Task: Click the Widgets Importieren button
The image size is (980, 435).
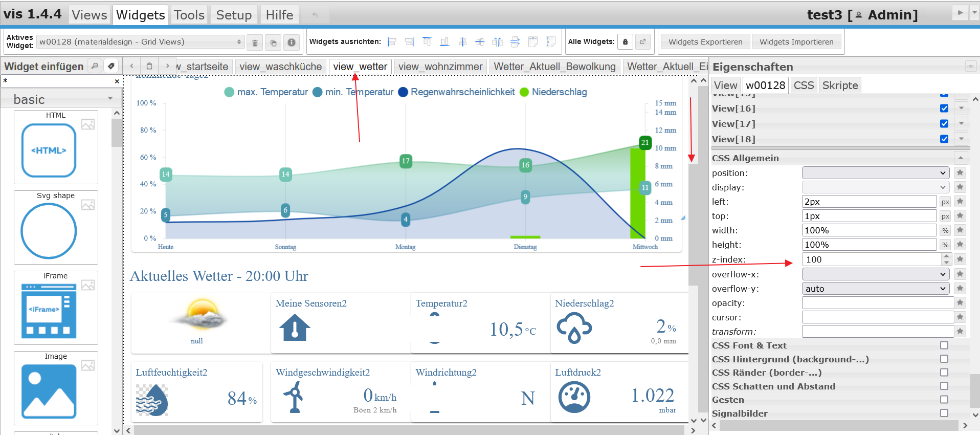Action: [796, 42]
